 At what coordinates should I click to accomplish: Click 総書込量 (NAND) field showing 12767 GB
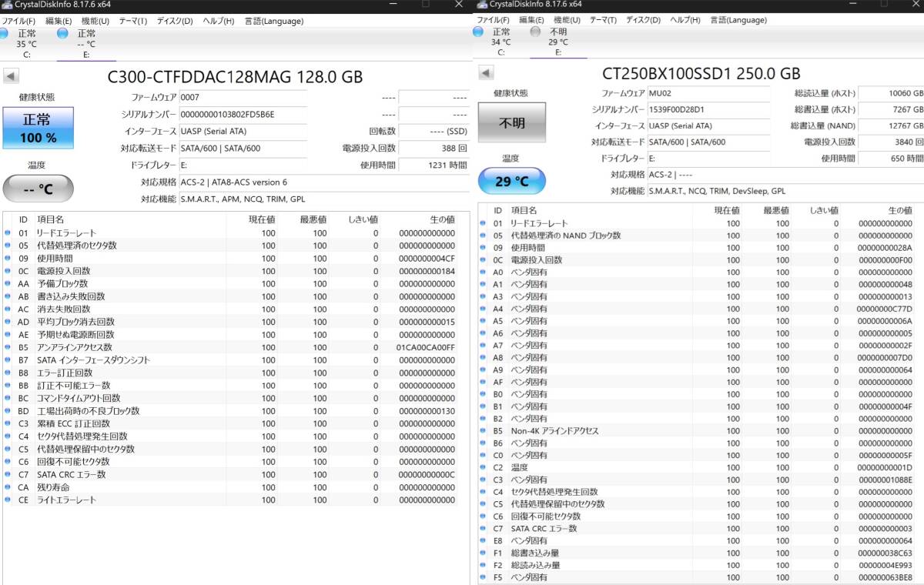(891, 125)
